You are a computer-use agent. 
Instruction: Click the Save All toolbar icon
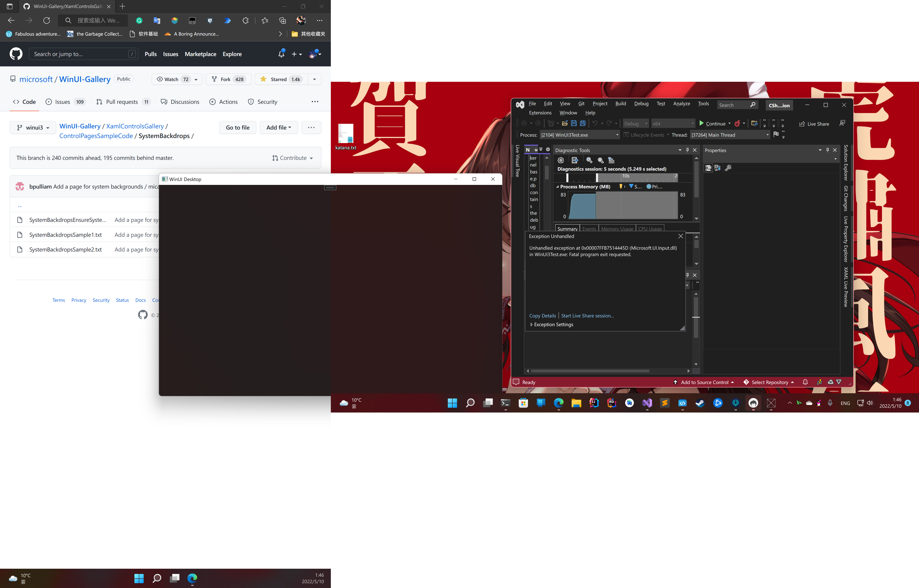pos(583,123)
